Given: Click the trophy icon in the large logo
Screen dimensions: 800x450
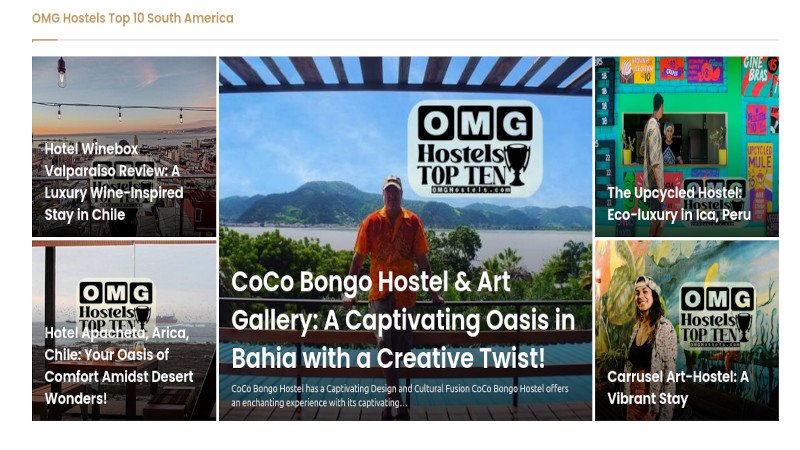Looking at the screenshot, I should pyautogui.click(x=517, y=164).
